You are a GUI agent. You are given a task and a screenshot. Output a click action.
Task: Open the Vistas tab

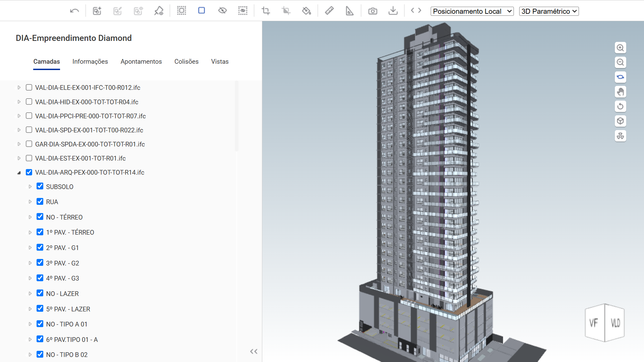tap(220, 62)
